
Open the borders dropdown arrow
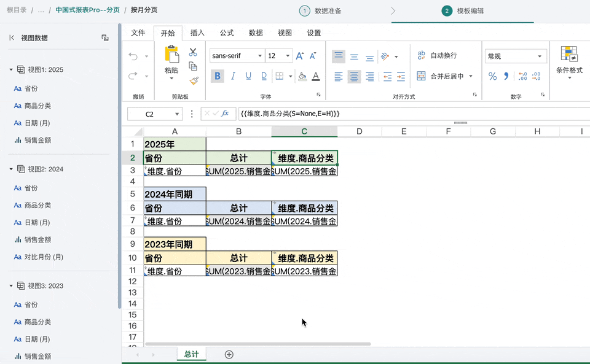point(291,76)
